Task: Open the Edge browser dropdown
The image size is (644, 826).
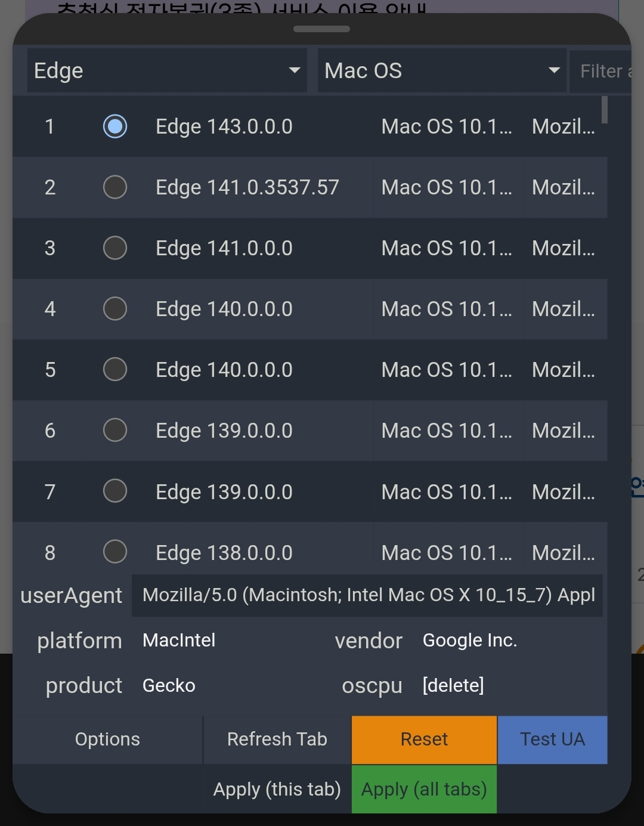Action: coord(167,71)
